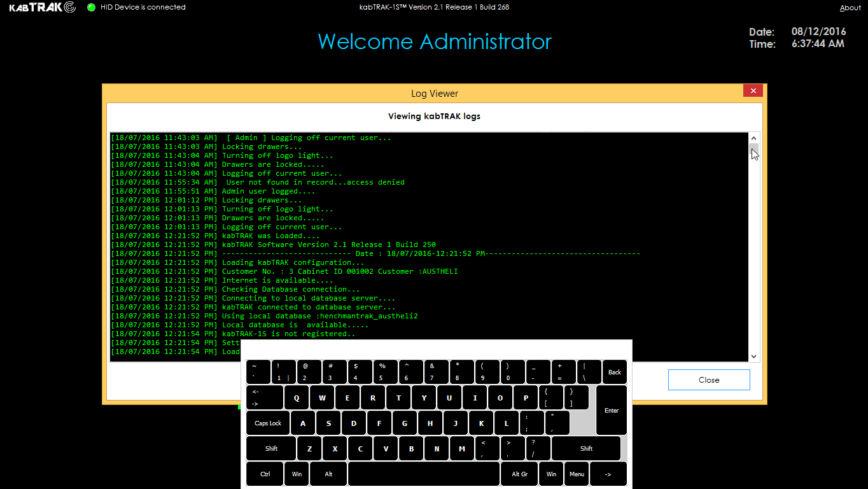The width and height of the screenshot is (868, 489).
Task: Click the 'Internet is available....' log line
Action: tap(222, 280)
